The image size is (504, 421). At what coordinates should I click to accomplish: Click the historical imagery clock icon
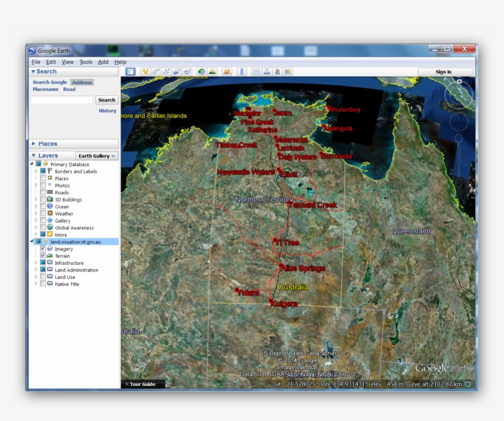[202, 72]
